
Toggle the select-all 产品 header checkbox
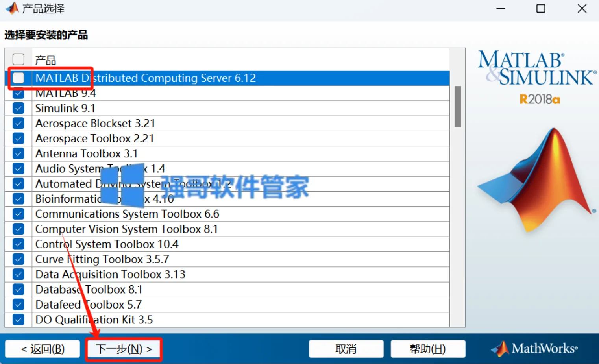tap(18, 59)
